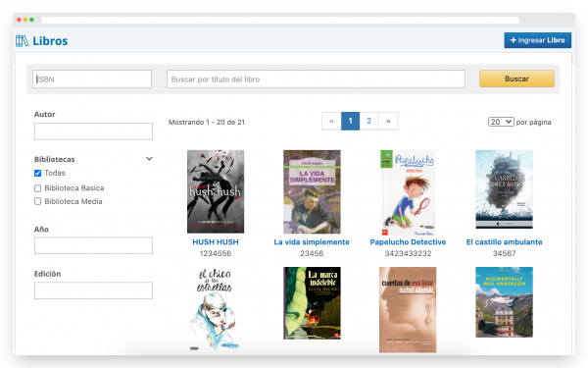Click the 'Mostrando 1 - 20 de 21' text

(207, 122)
